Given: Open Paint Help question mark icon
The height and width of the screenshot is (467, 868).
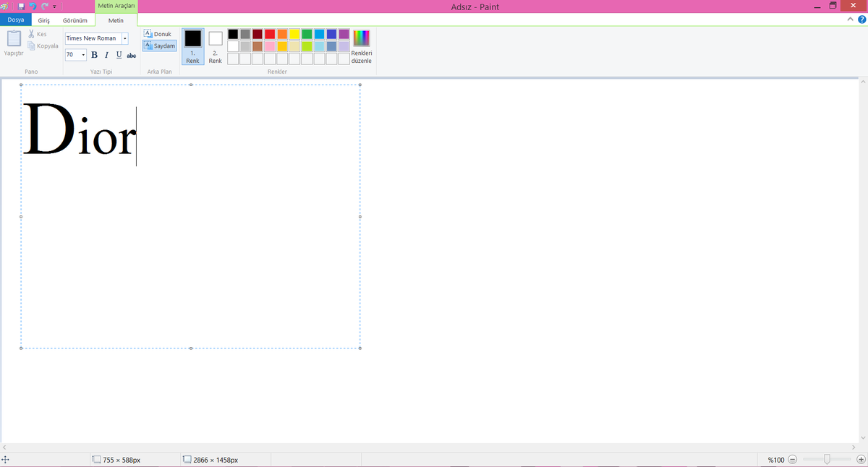Looking at the screenshot, I should (861, 20).
